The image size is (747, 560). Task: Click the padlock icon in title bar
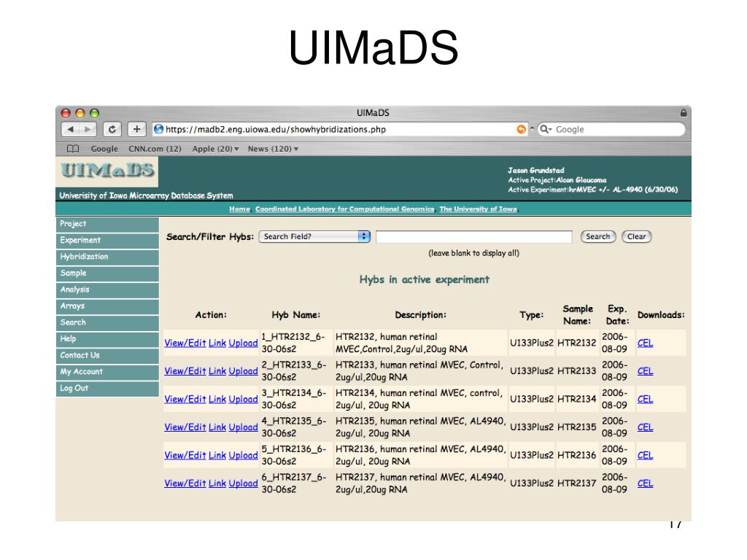(x=683, y=113)
